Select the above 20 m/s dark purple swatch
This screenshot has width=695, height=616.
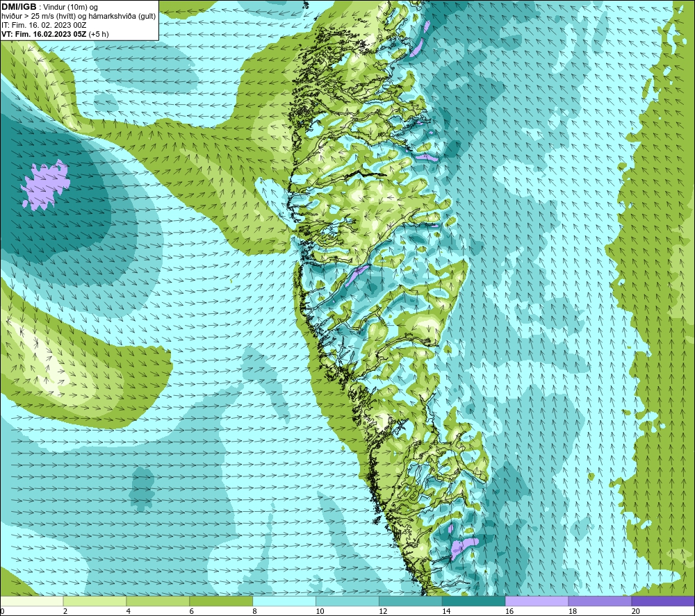click(x=663, y=601)
